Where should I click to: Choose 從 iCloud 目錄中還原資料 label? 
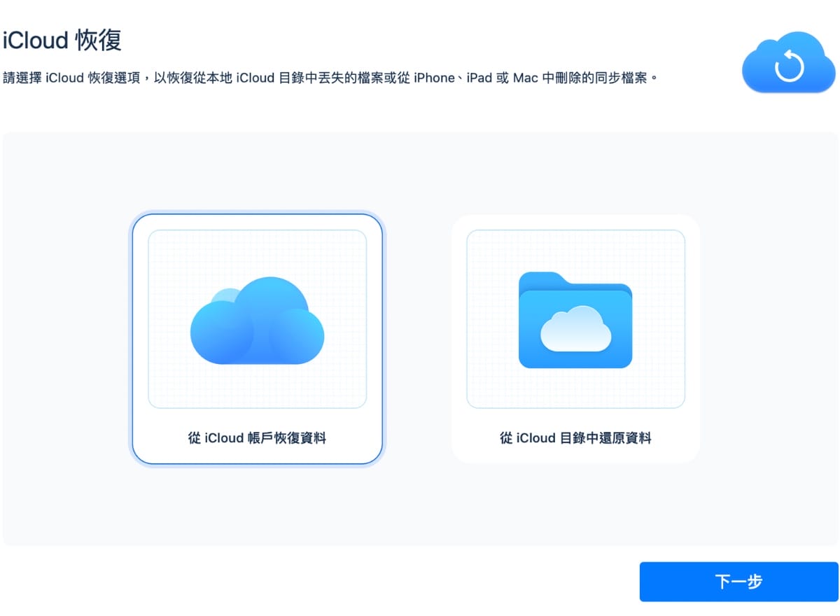click(x=575, y=438)
